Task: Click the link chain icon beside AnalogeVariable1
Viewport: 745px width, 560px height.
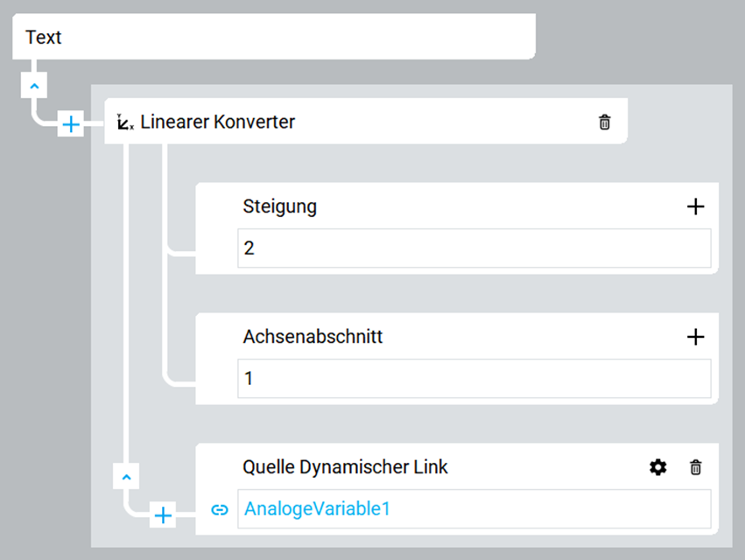Action: pyautogui.click(x=220, y=509)
